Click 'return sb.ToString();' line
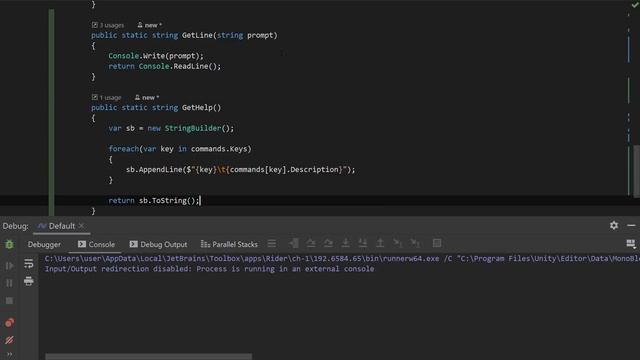Screen dimensions: 640x360 (x=154, y=200)
